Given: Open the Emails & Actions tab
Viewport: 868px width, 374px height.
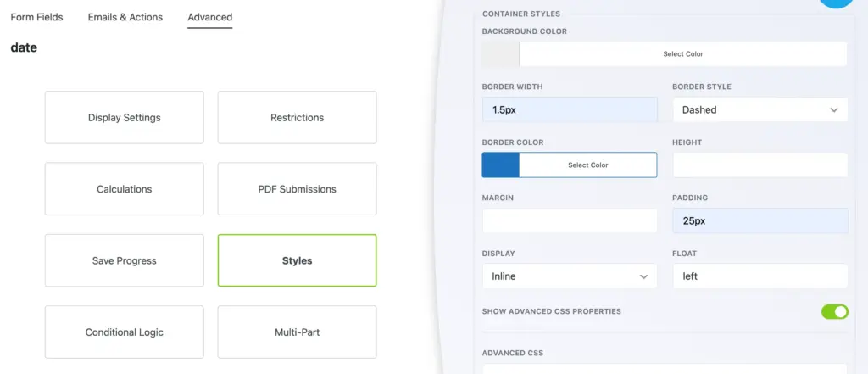Looking at the screenshot, I should 125,17.
